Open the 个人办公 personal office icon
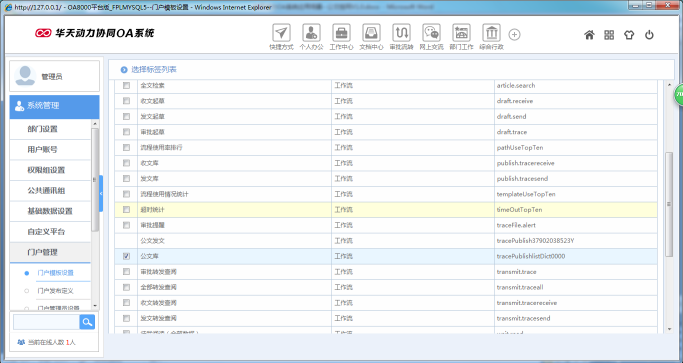The height and width of the screenshot is (363, 683). [311, 33]
